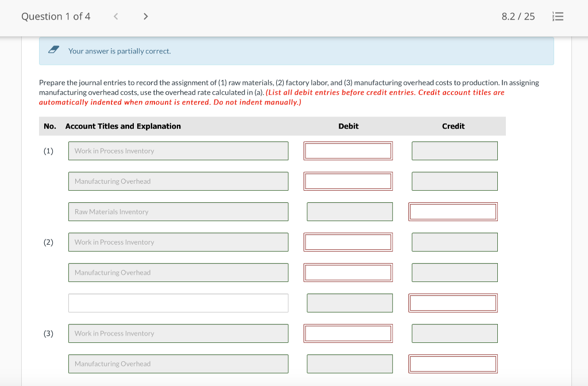Click the Debit field for entry (1) Work in Process
Image resolution: width=588 pixels, height=386 pixels.
pyautogui.click(x=348, y=150)
